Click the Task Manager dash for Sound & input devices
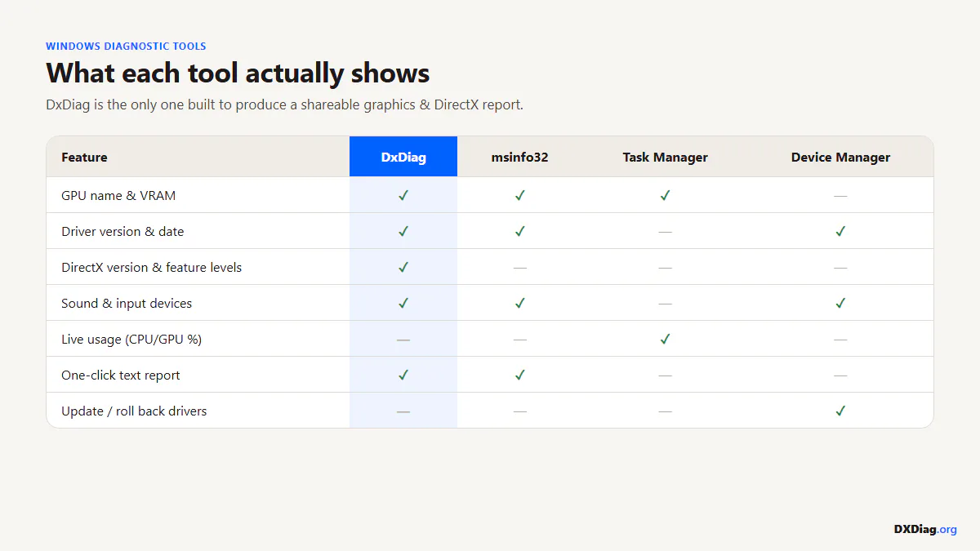980x551 pixels. coord(666,304)
